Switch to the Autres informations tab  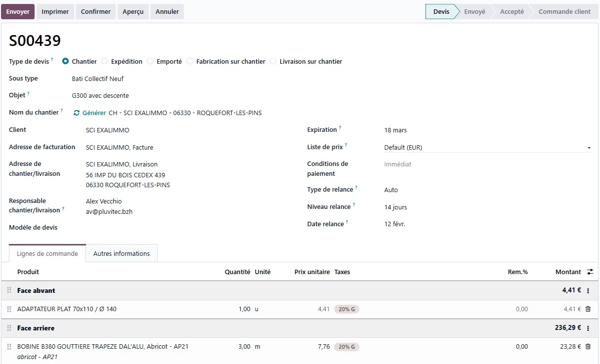tap(121, 253)
